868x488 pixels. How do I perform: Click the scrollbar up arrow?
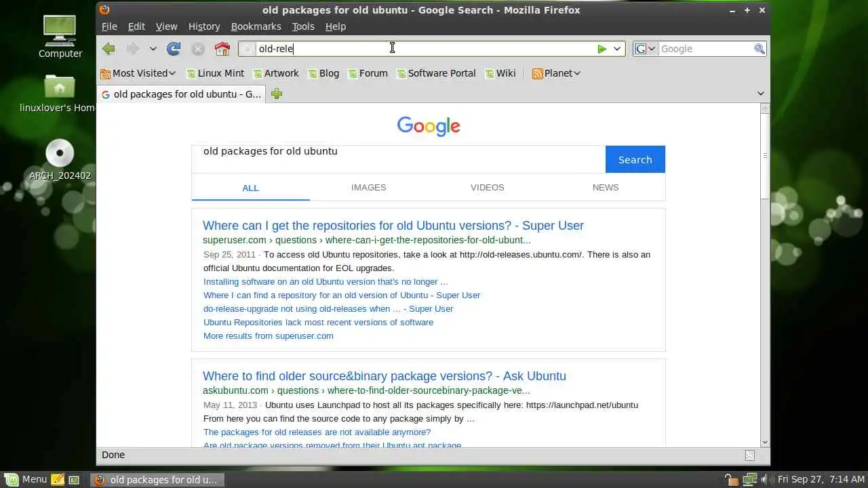coord(765,108)
